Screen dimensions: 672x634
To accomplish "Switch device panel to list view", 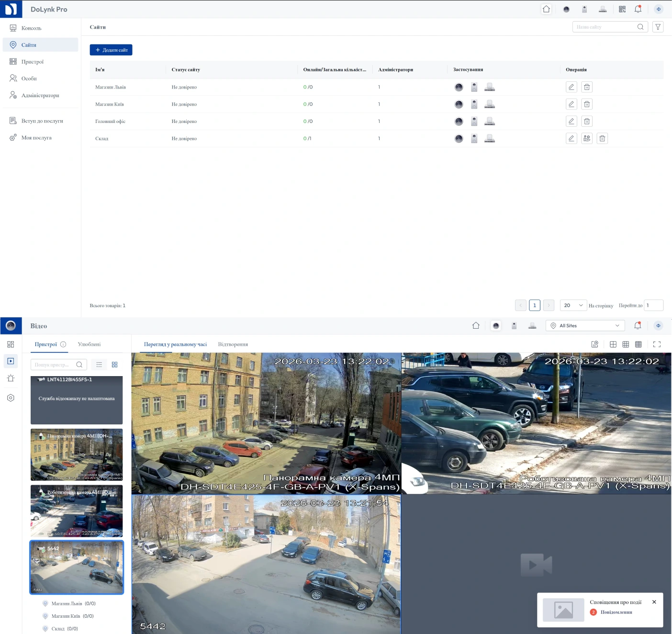I will point(99,364).
